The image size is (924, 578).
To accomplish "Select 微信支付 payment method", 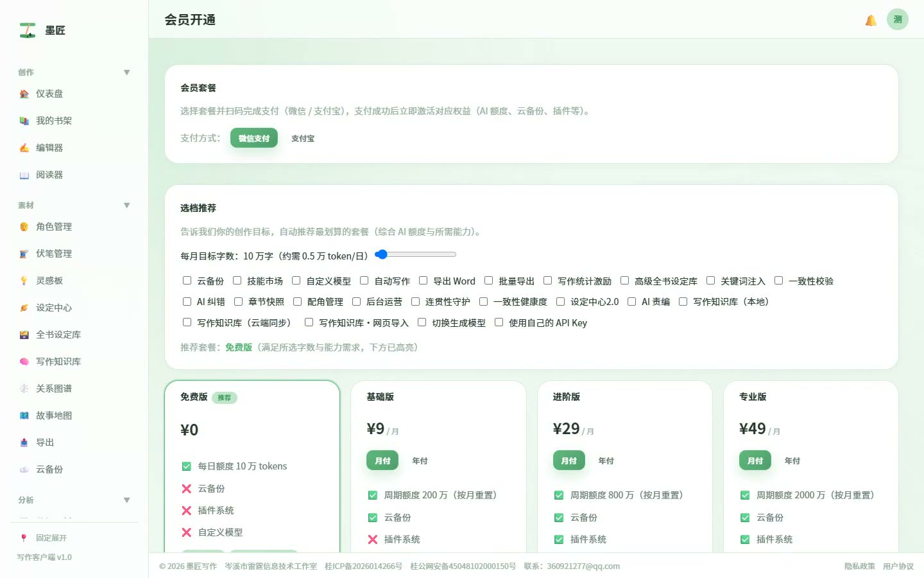I will click(254, 138).
